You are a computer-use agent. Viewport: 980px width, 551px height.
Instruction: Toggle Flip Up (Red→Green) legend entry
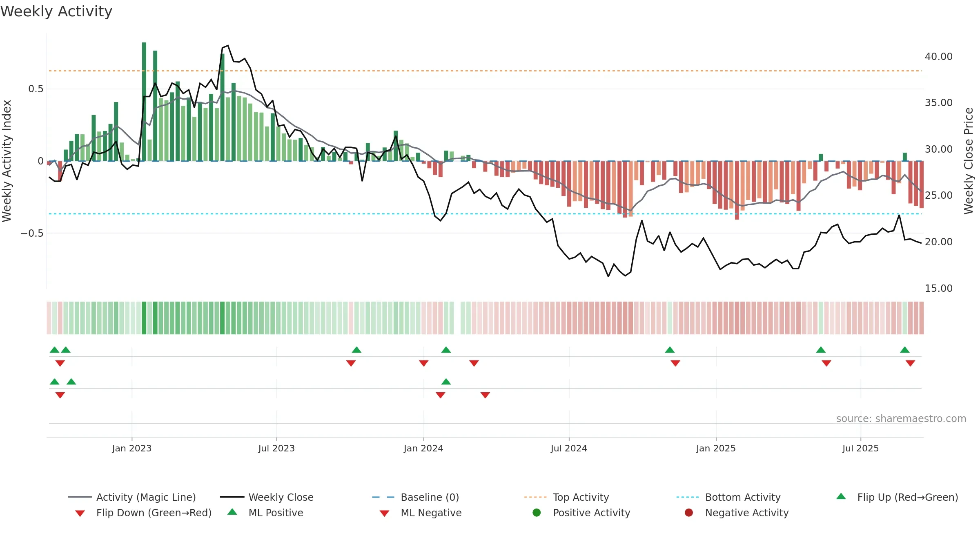[x=897, y=497]
